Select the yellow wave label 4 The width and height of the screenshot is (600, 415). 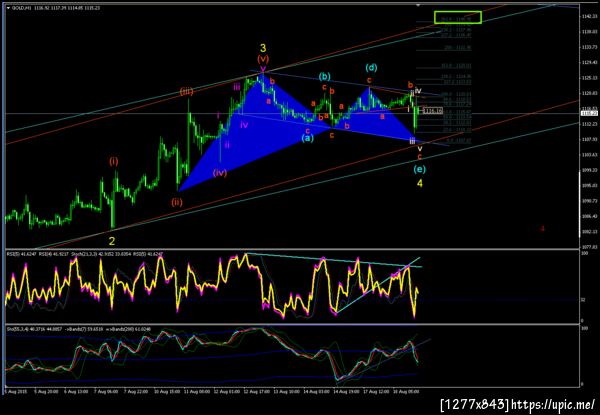click(420, 183)
